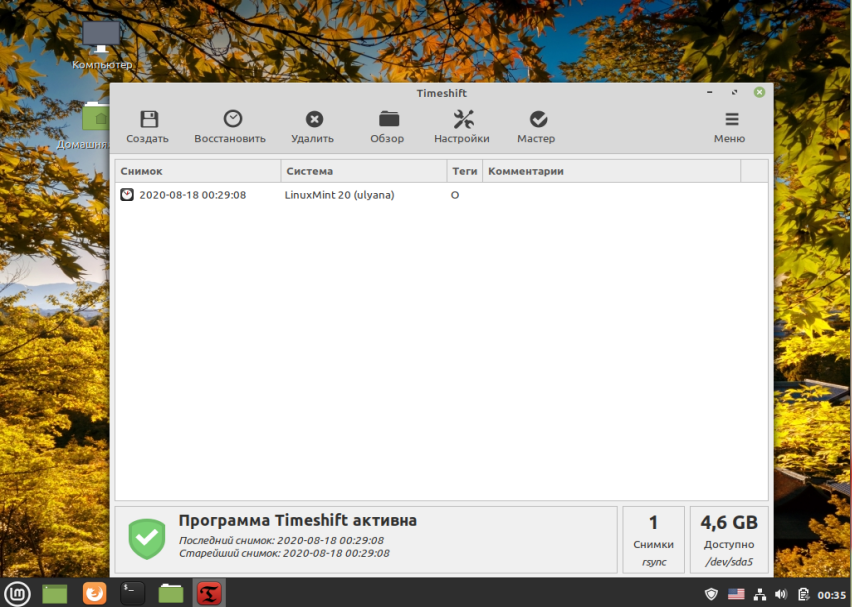Image resolution: width=852 pixels, height=607 pixels.
Task: Sort by the Теги column header
Action: [x=465, y=171]
